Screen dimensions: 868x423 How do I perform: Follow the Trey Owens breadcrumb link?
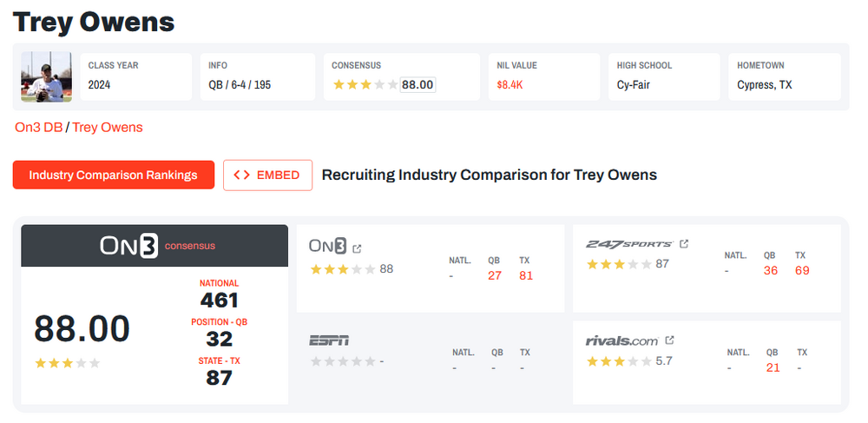click(x=108, y=127)
